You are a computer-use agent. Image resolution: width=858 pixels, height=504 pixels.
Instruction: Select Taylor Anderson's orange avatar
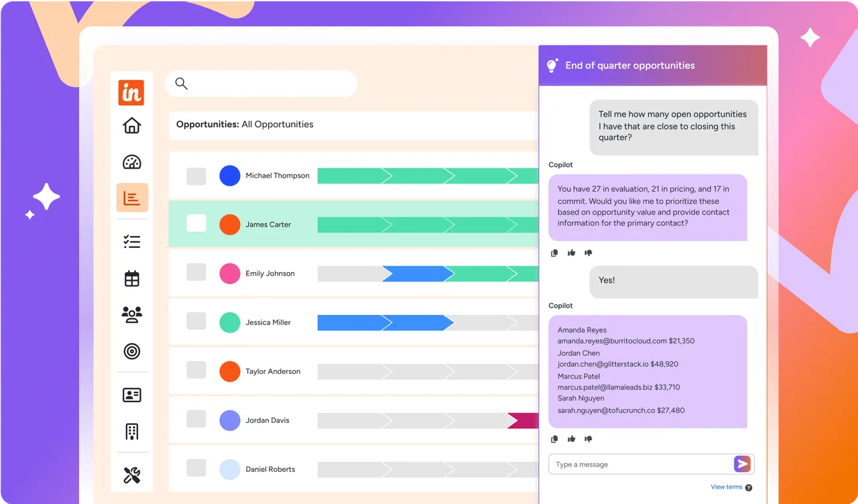click(x=230, y=371)
